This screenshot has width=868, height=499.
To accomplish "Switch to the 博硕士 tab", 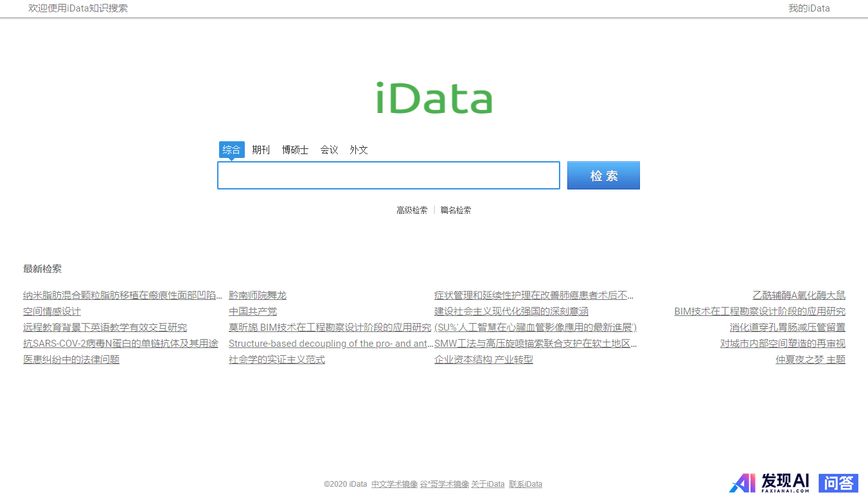I will 295,150.
